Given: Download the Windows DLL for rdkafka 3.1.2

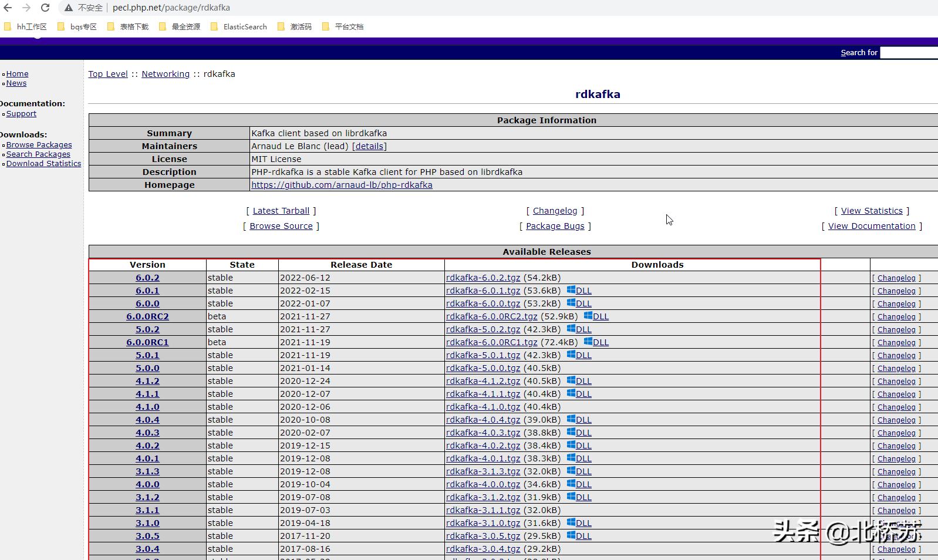Looking at the screenshot, I should click(x=579, y=497).
